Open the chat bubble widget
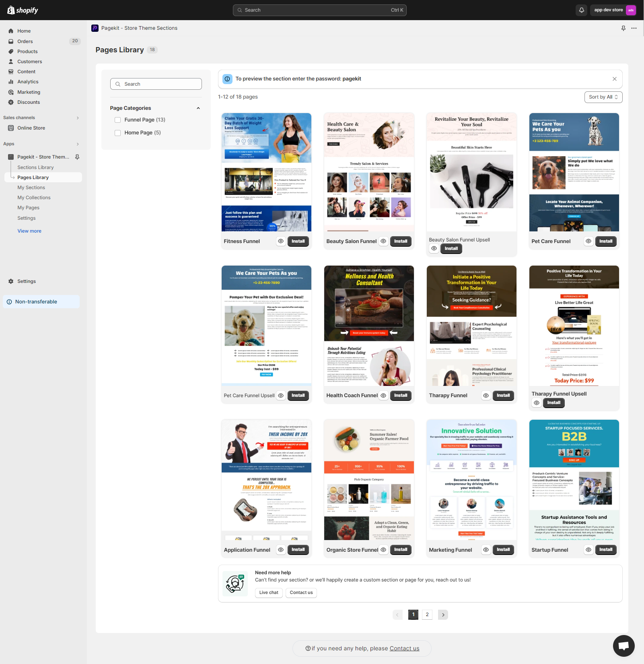The width and height of the screenshot is (644, 664). 623,645
